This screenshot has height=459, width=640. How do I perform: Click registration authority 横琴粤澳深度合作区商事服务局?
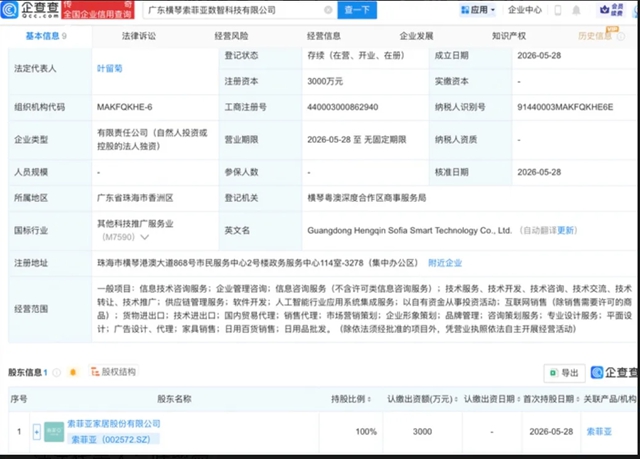367,198
